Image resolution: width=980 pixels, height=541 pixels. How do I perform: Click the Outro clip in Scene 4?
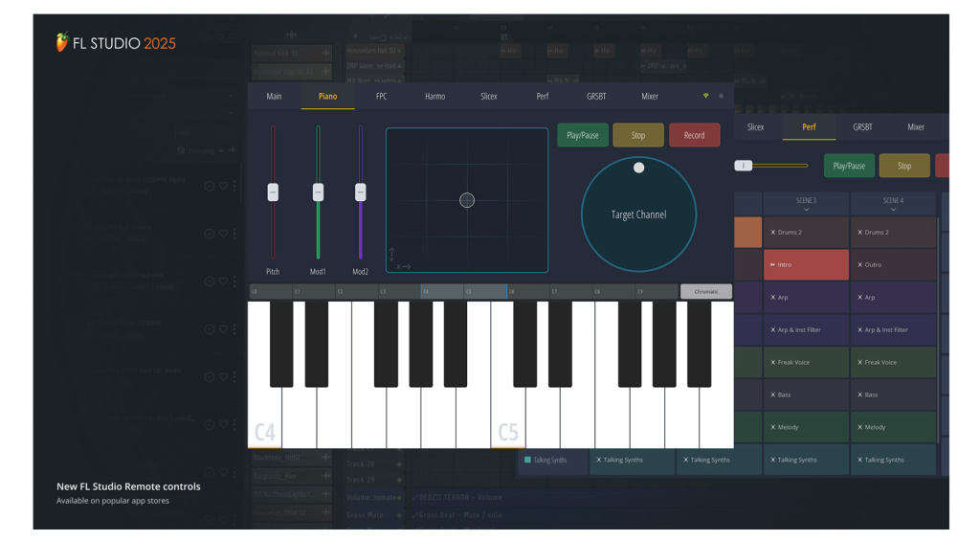click(x=893, y=265)
